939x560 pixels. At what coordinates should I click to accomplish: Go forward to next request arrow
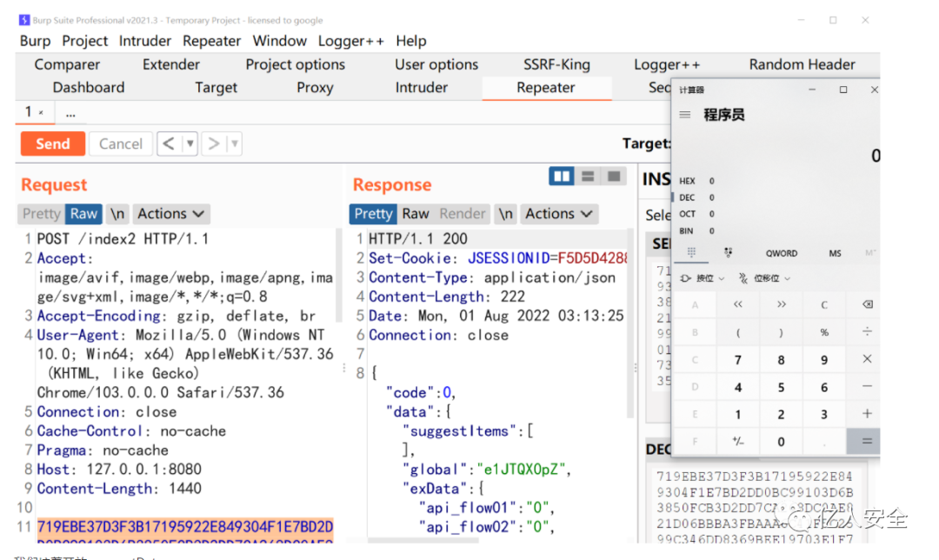click(213, 143)
